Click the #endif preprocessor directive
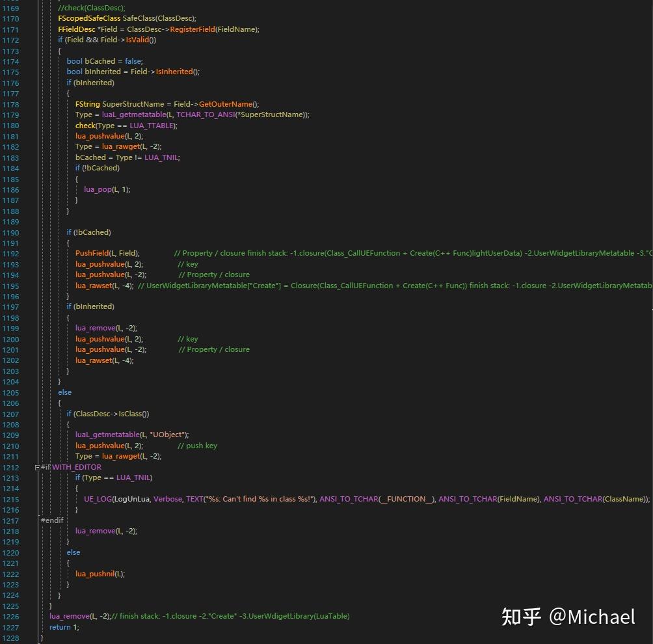653x644 pixels. point(52,520)
